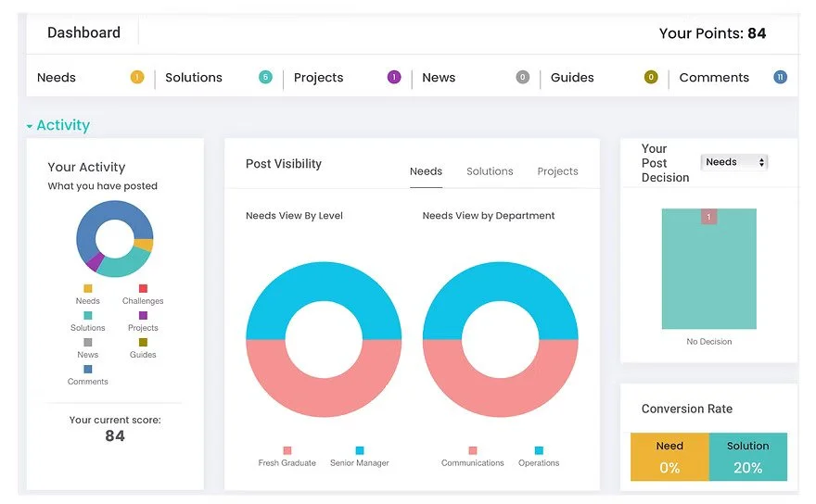The width and height of the screenshot is (816, 504).
Task: Click the 'No Decision' axis label
Action: click(x=708, y=342)
